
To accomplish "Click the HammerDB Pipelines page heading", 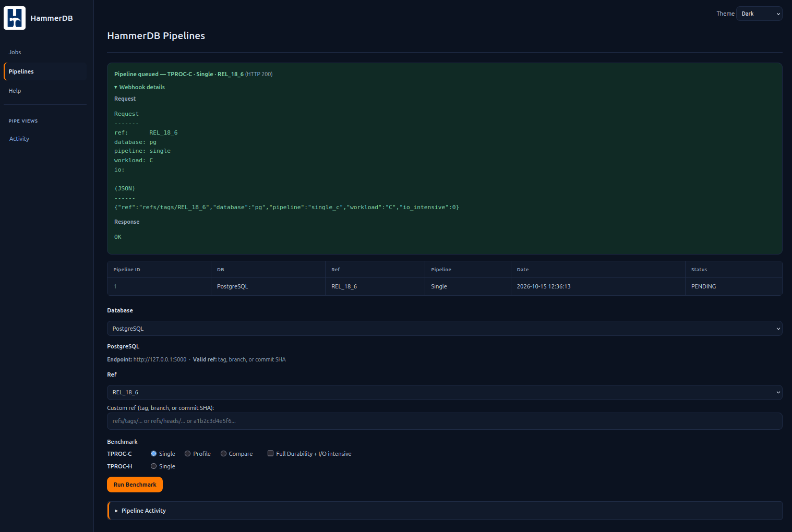I will 156,35.
